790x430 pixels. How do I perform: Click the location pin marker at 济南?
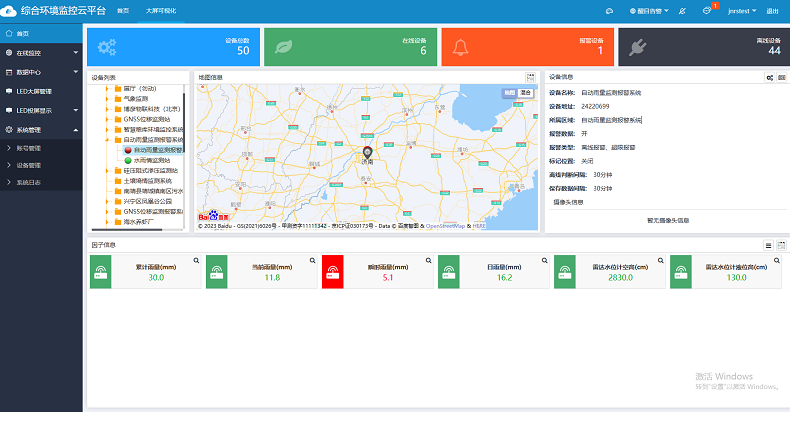pyautogui.click(x=368, y=152)
